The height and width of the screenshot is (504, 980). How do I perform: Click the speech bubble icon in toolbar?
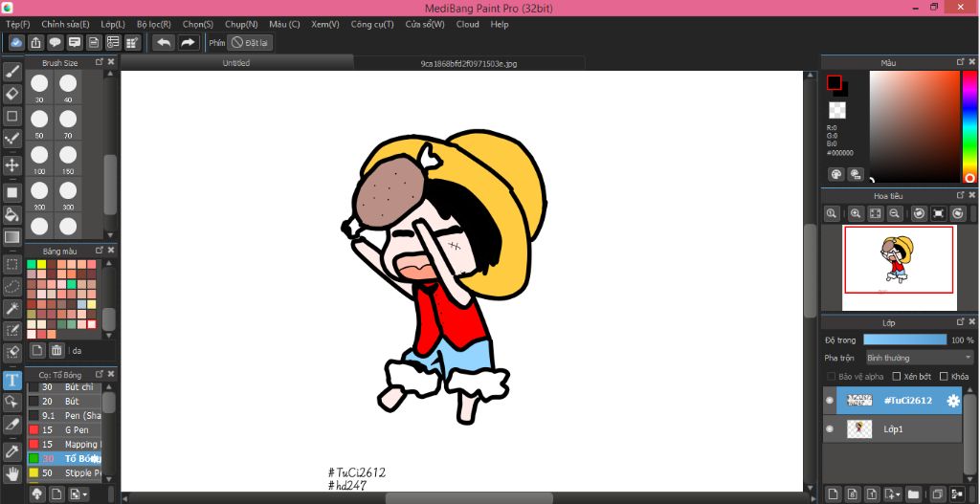56,42
